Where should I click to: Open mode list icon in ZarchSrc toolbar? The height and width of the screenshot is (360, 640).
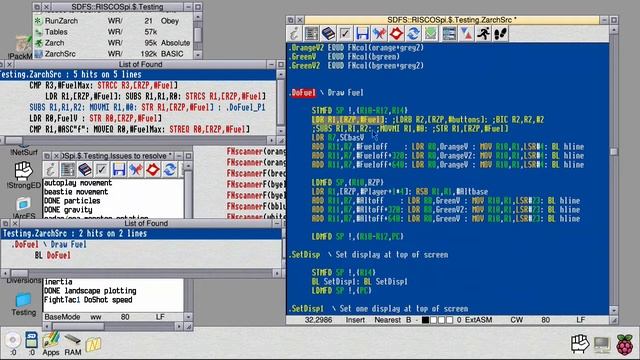coord(311,33)
